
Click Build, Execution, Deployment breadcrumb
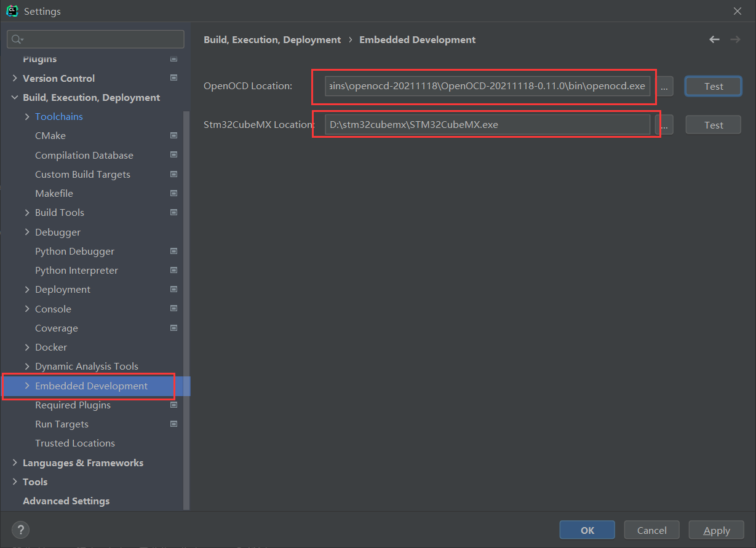272,39
